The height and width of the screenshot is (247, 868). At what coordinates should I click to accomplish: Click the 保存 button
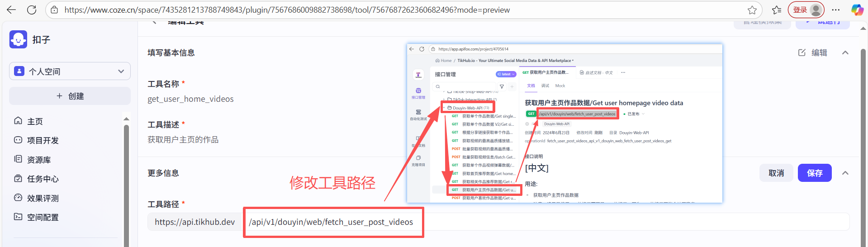[814, 173]
